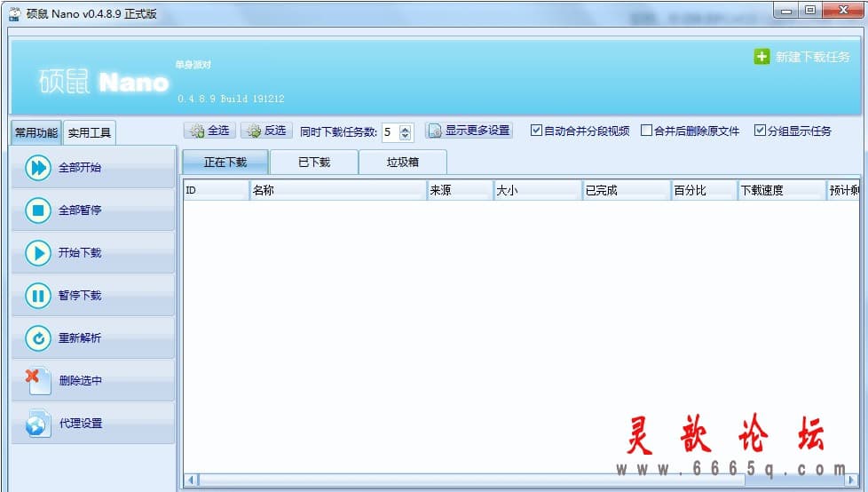Click the Re-parse refresh icon

tap(38, 338)
